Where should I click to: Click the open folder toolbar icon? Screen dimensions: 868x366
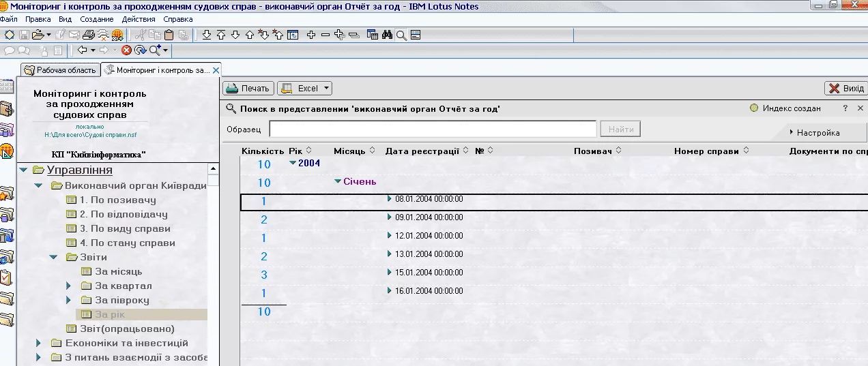tap(38, 35)
